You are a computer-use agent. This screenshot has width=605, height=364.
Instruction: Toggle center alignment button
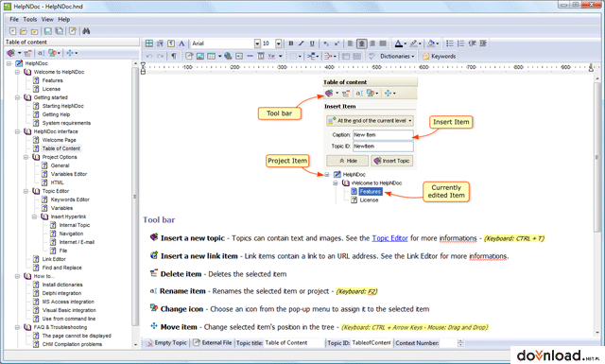[x=361, y=43]
